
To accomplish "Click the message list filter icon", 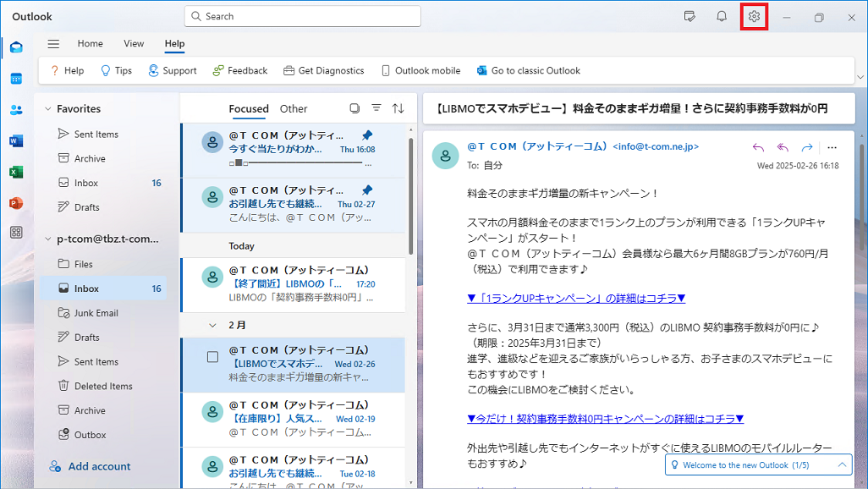I will coord(376,108).
